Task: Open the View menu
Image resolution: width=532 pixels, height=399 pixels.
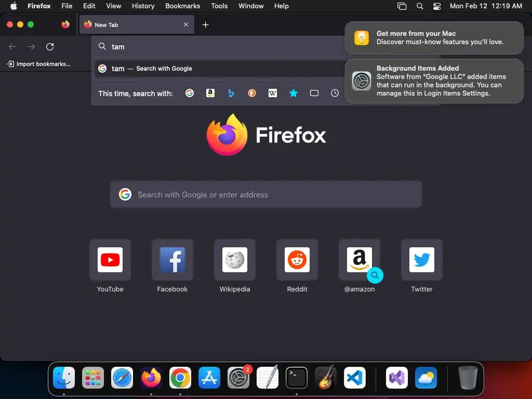Action: point(113,6)
